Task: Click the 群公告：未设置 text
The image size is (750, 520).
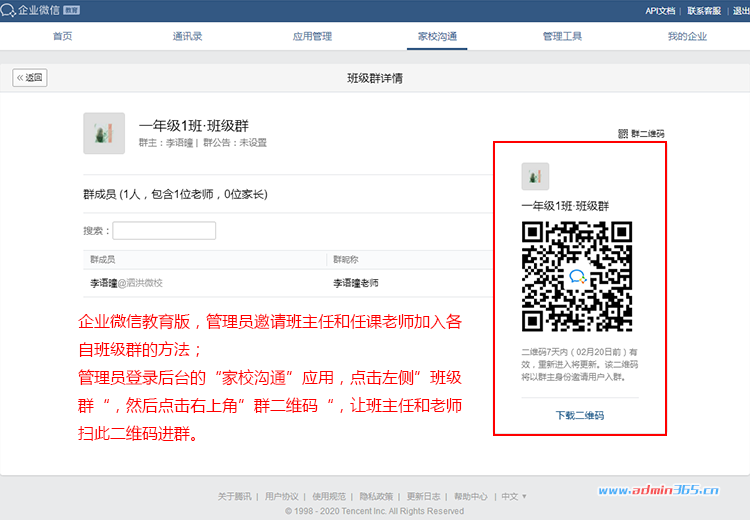Action: click(235, 143)
